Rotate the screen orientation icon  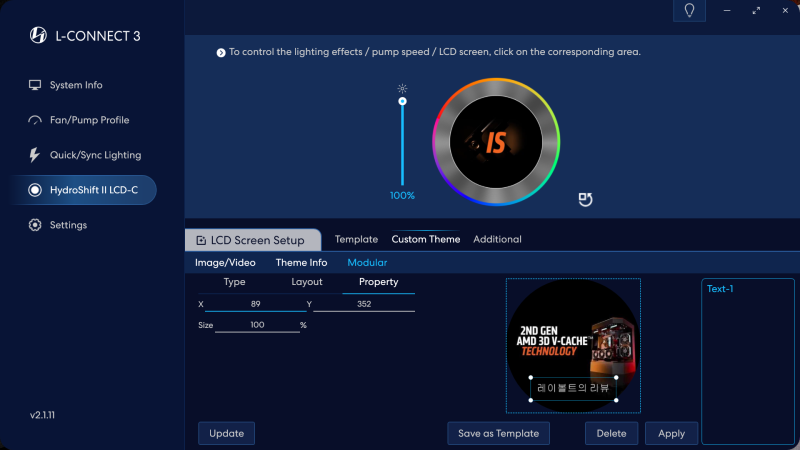pos(585,199)
